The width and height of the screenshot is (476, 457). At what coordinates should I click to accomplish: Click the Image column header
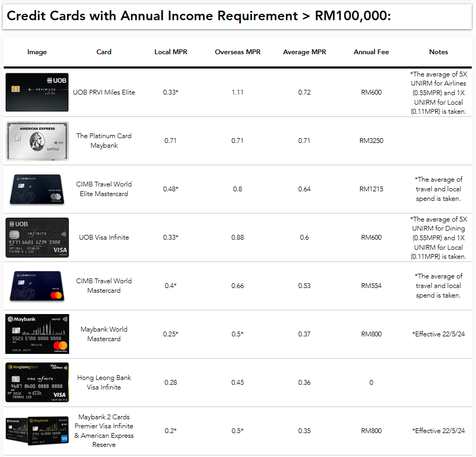point(37,52)
